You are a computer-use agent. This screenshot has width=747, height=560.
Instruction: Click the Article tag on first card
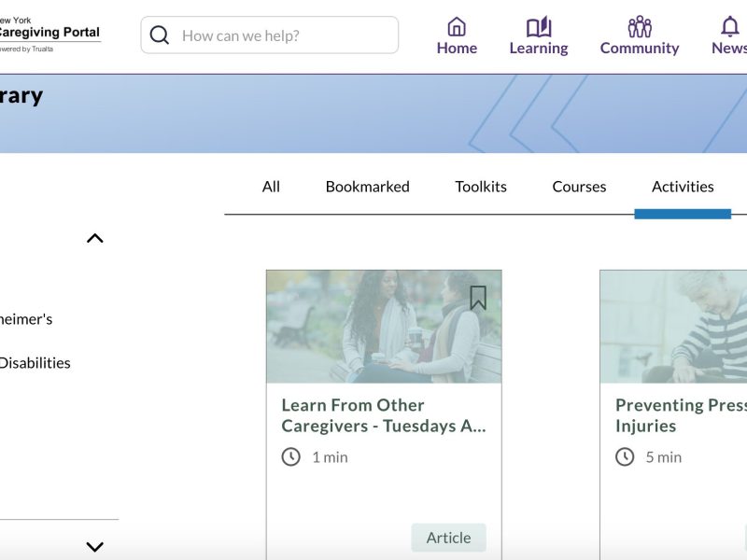[448, 538]
